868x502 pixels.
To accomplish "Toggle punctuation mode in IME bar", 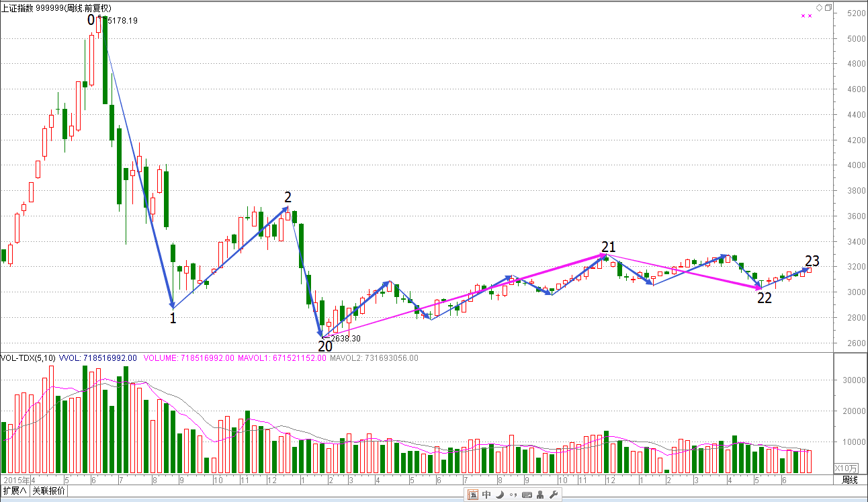I will click(513, 496).
